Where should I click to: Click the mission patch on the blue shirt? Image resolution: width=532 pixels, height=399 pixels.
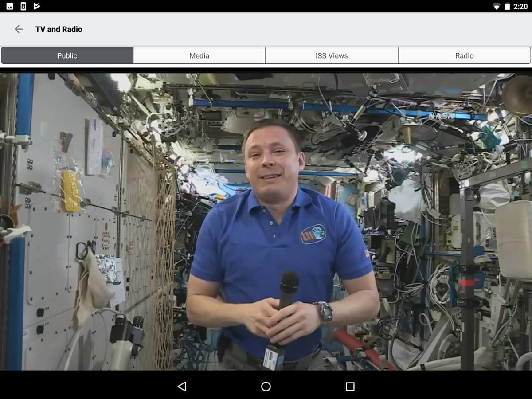[313, 234]
